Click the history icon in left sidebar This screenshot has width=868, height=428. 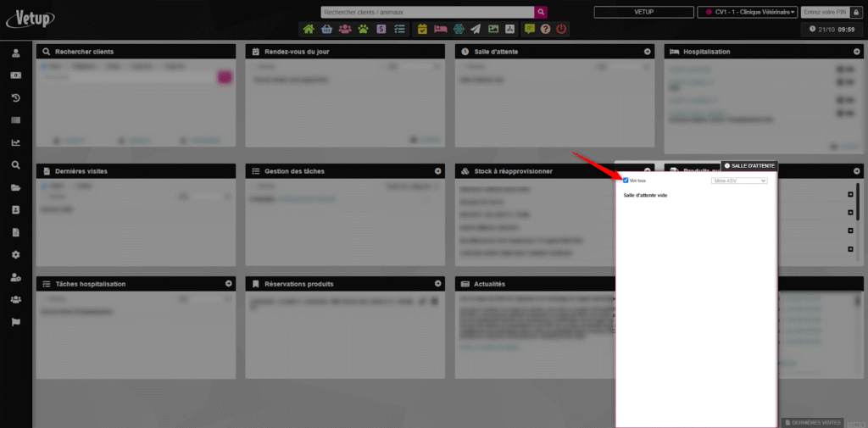pyautogui.click(x=15, y=97)
